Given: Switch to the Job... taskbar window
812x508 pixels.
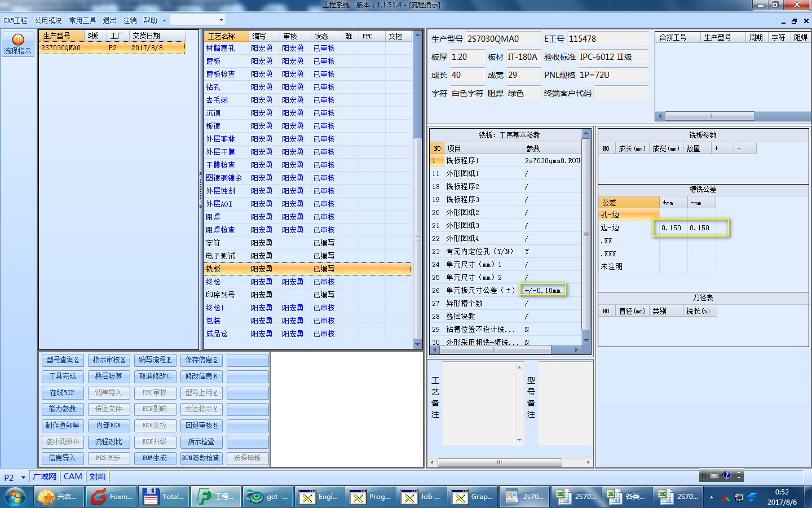Looking at the screenshot, I should (x=423, y=497).
